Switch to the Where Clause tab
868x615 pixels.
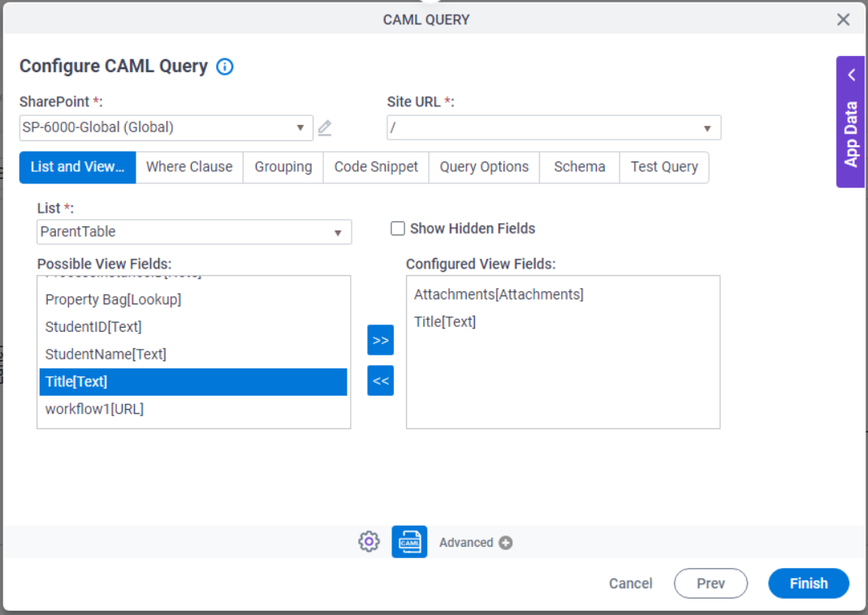(x=189, y=167)
